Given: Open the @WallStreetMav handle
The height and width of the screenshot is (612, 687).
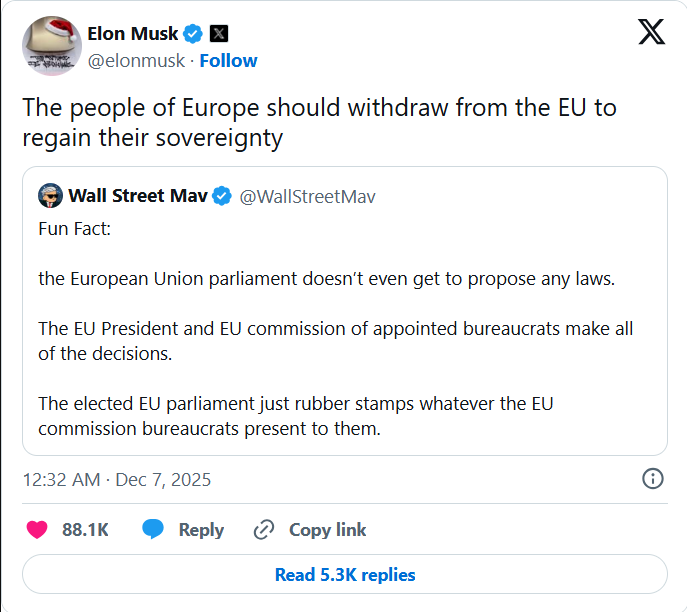Looking at the screenshot, I should (307, 196).
